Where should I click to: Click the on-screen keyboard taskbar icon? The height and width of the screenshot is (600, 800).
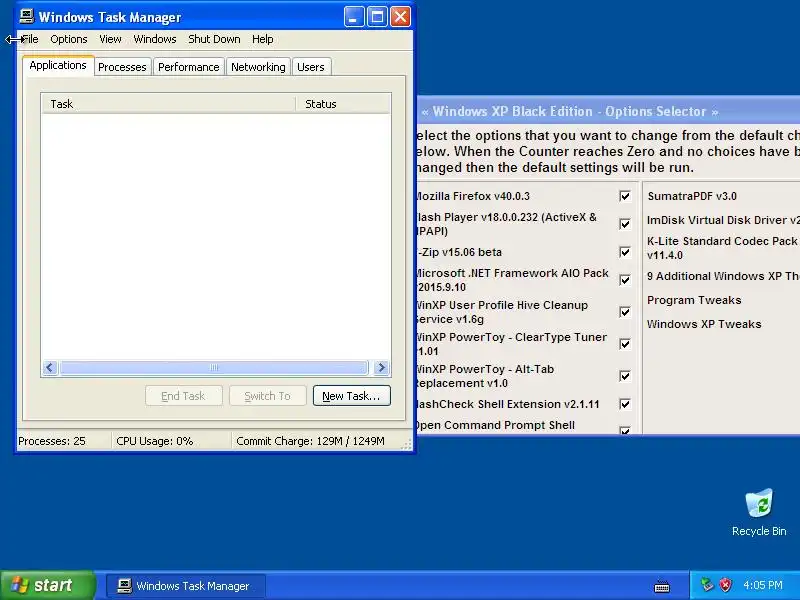(x=662, y=586)
